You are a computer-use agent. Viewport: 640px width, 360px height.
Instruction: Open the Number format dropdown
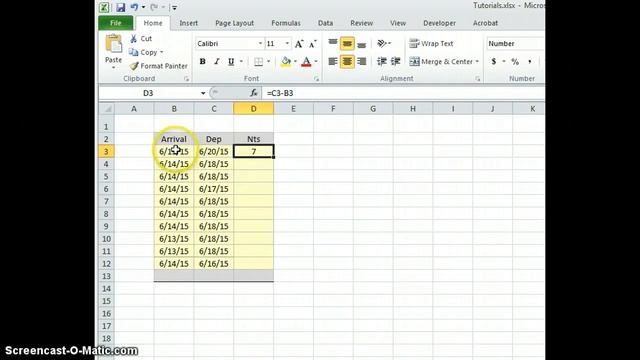click(516, 44)
